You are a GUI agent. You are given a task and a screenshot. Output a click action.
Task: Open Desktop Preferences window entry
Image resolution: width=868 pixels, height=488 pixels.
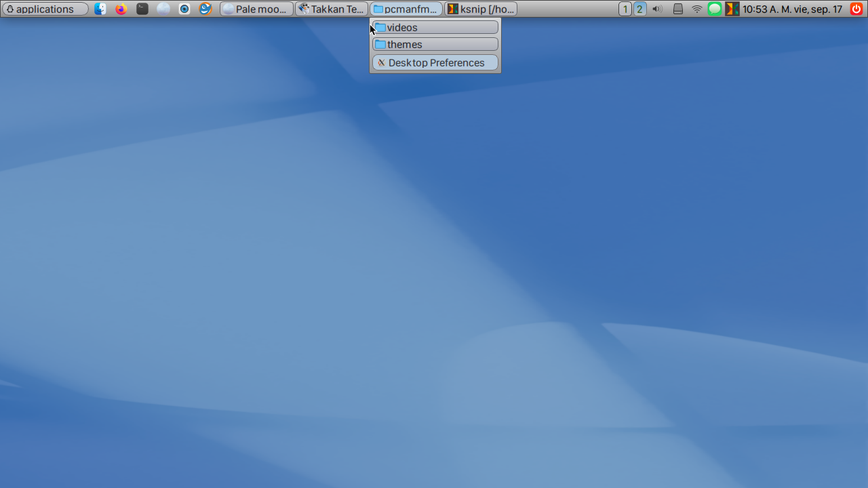pyautogui.click(x=435, y=62)
